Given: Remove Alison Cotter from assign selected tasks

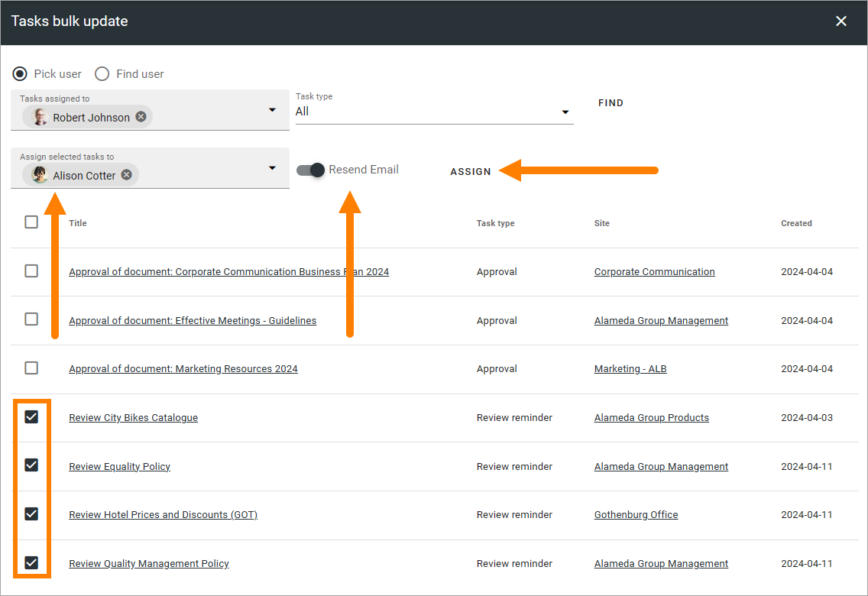Looking at the screenshot, I should [x=127, y=175].
